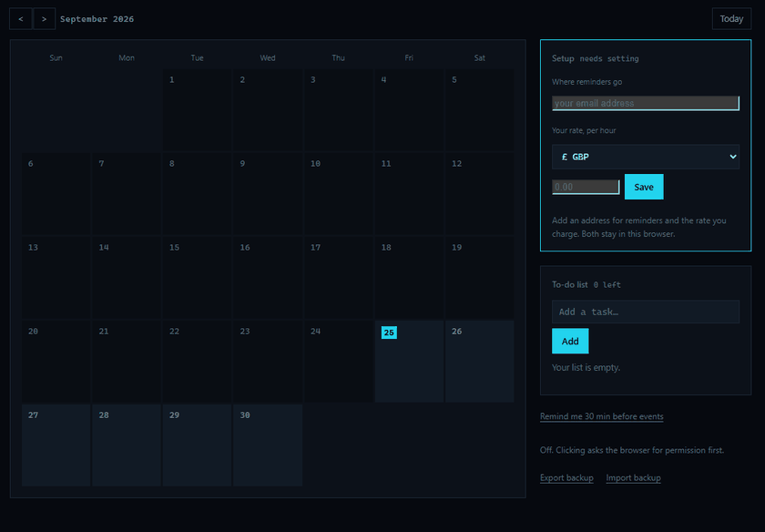
Task: Select day 15 cell
Action: point(197,278)
